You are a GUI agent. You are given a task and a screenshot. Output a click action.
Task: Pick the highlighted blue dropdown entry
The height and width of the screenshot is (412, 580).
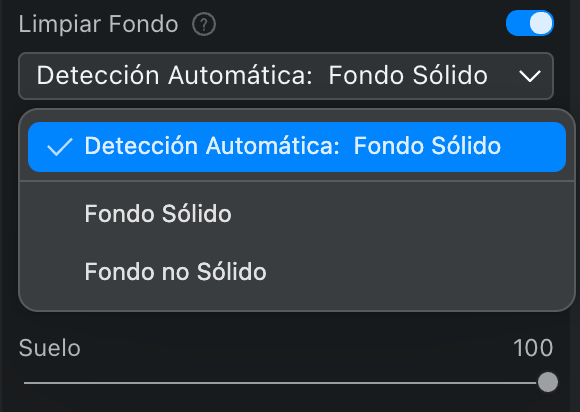pos(297,147)
